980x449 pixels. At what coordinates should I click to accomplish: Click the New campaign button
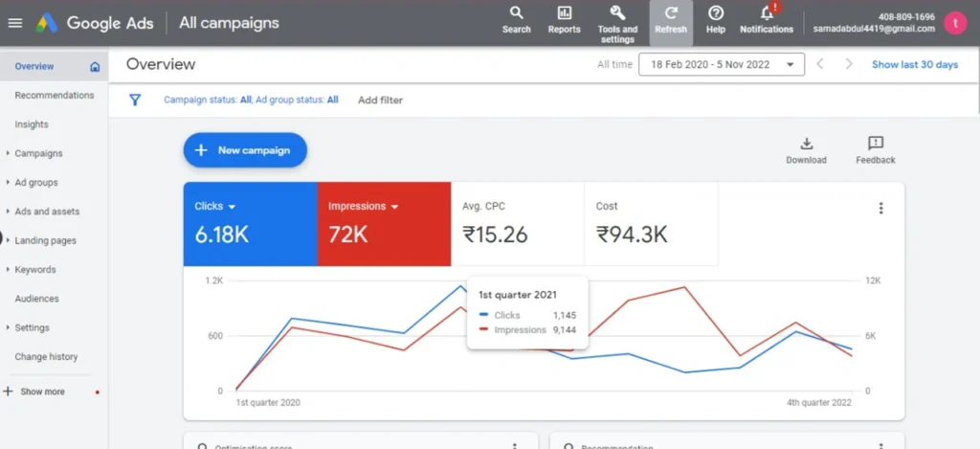244,150
